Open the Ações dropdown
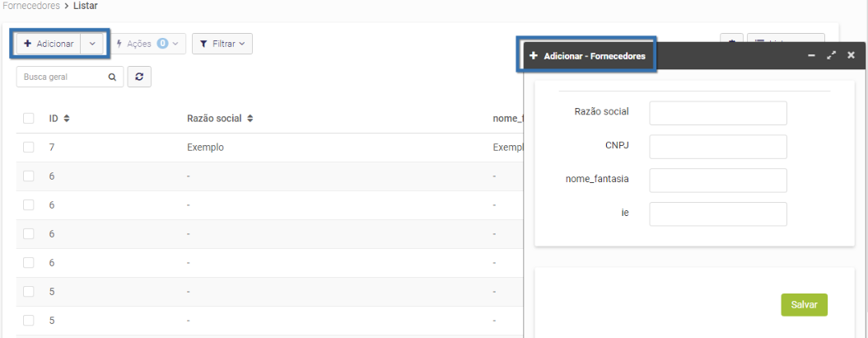 pos(147,43)
